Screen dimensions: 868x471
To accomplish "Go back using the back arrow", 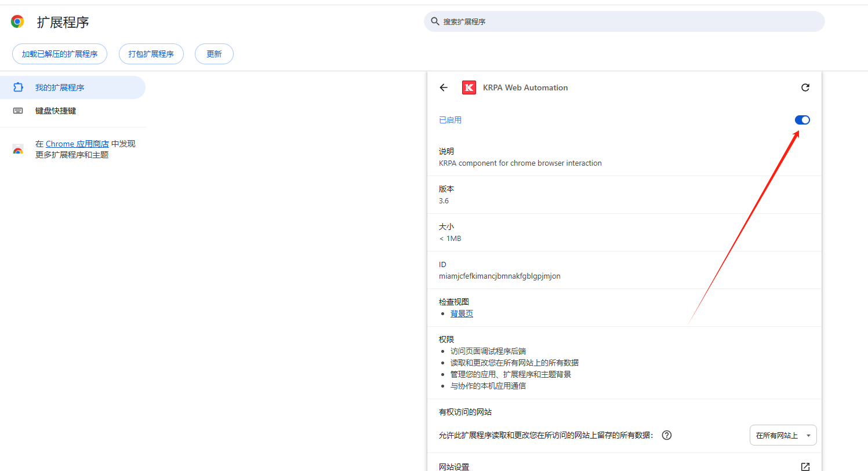I will 444,87.
